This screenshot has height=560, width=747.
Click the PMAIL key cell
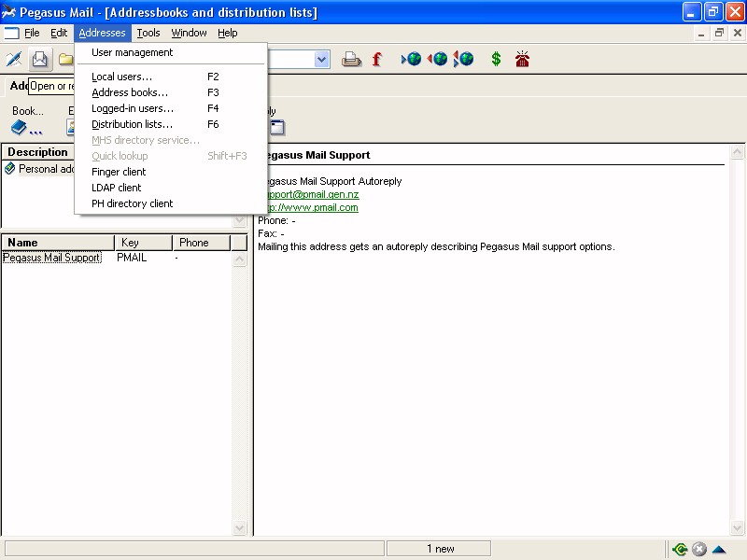[x=132, y=258]
